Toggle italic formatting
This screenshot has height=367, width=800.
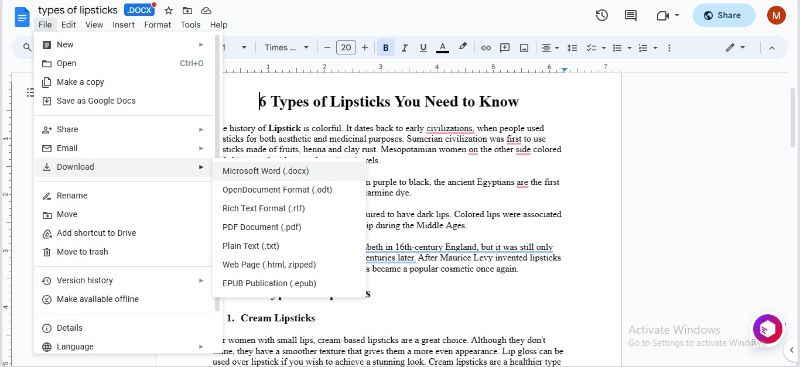pyautogui.click(x=405, y=48)
